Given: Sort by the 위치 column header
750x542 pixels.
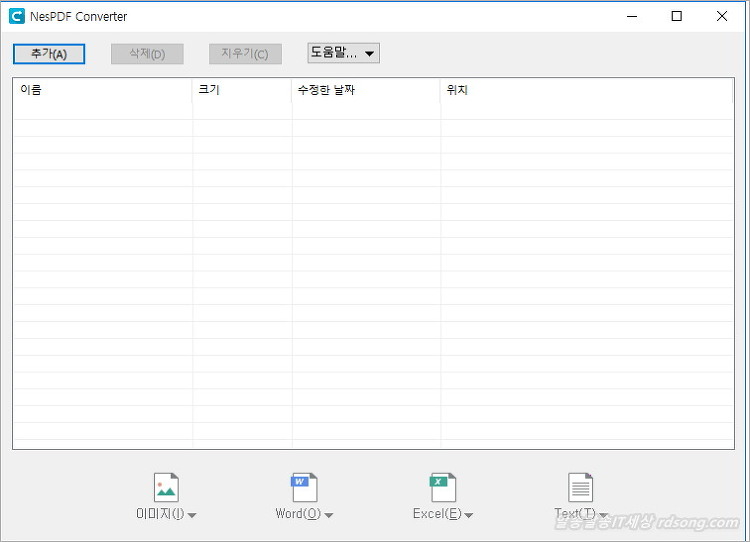Looking at the screenshot, I should [x=586, y=90].
